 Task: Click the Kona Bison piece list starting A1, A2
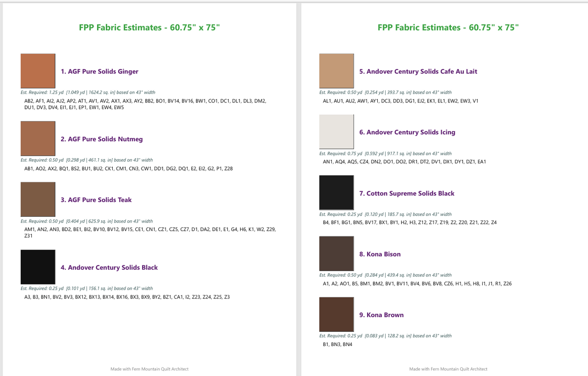[x=417, y=283]
